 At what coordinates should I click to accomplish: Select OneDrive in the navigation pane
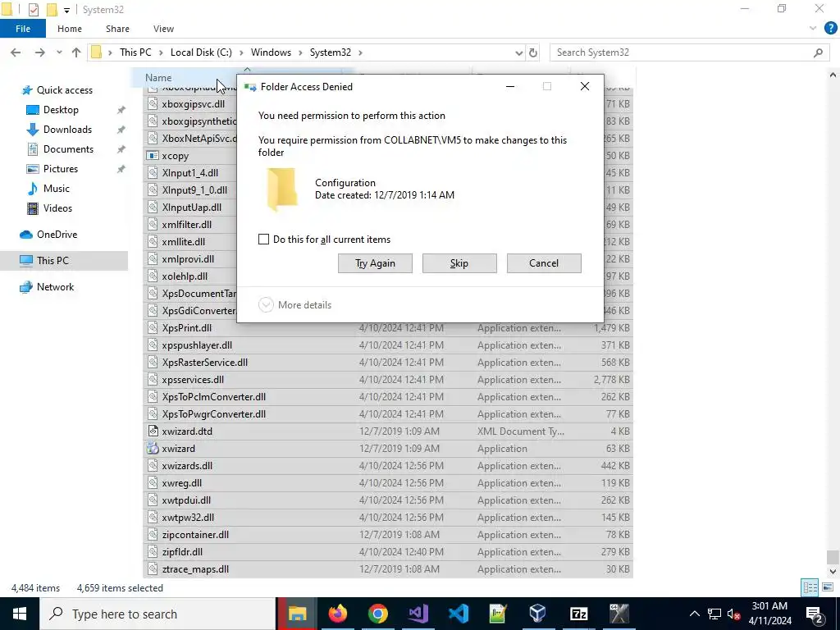tap(57, 235)
